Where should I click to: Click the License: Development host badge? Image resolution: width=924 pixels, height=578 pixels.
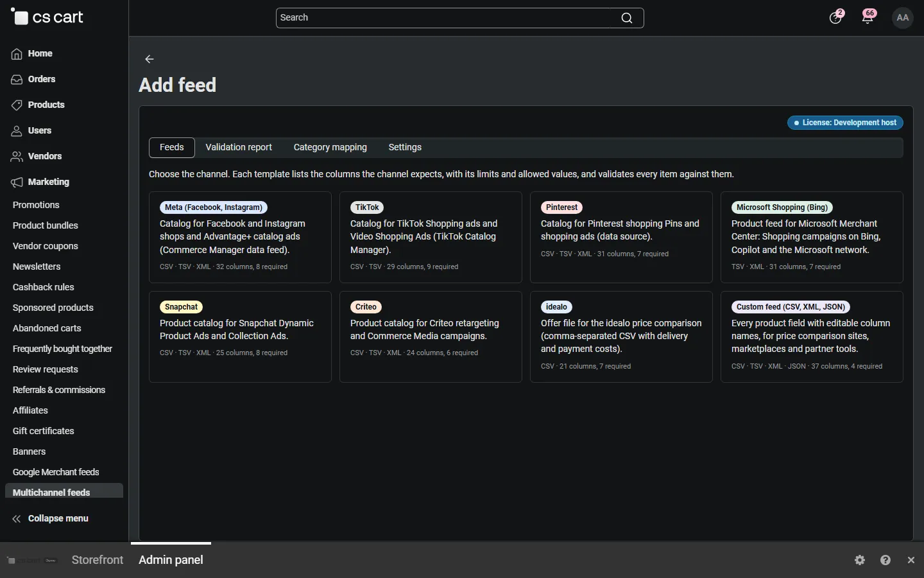click(x=846, y=123)
